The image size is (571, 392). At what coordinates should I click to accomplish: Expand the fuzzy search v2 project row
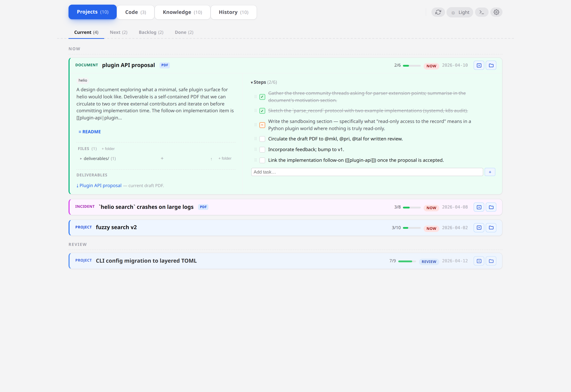(116, 227)
